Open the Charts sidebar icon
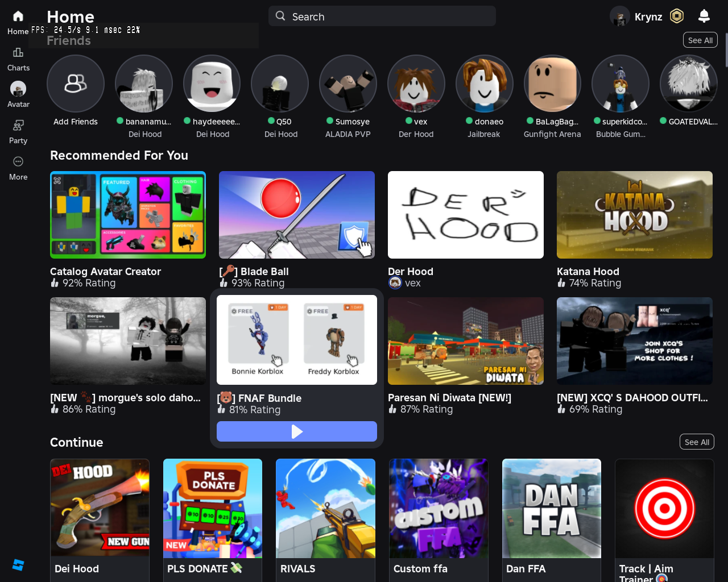Screen dimensions: 728x582 (x=18, y=52)
